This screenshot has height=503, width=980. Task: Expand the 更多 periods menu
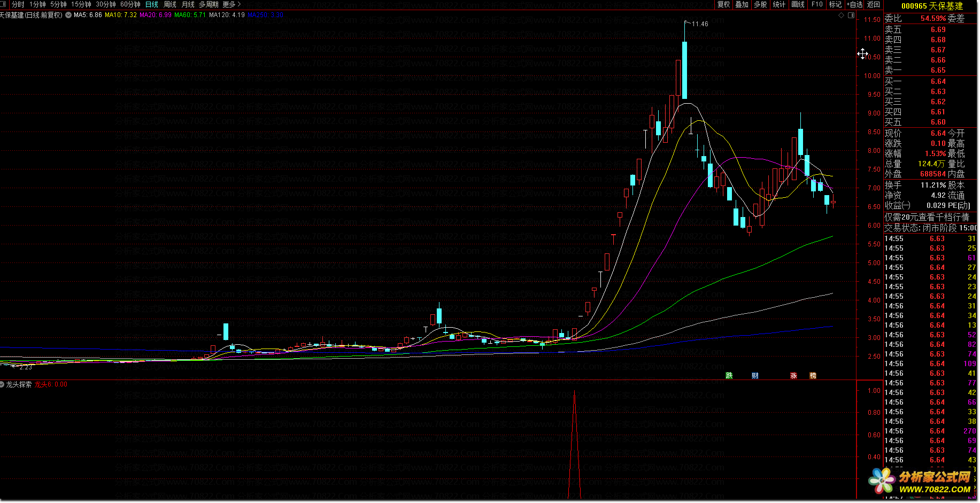click(232, 4)
